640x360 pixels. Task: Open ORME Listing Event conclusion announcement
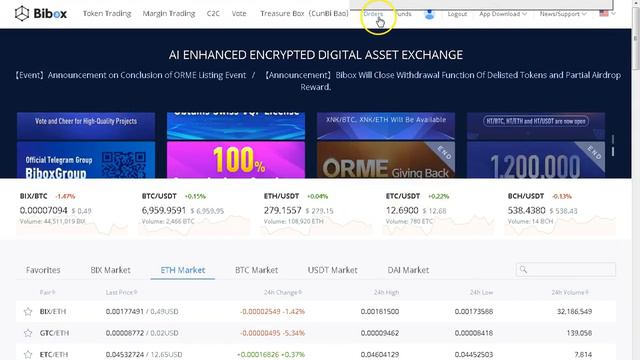tap(130, 75)
